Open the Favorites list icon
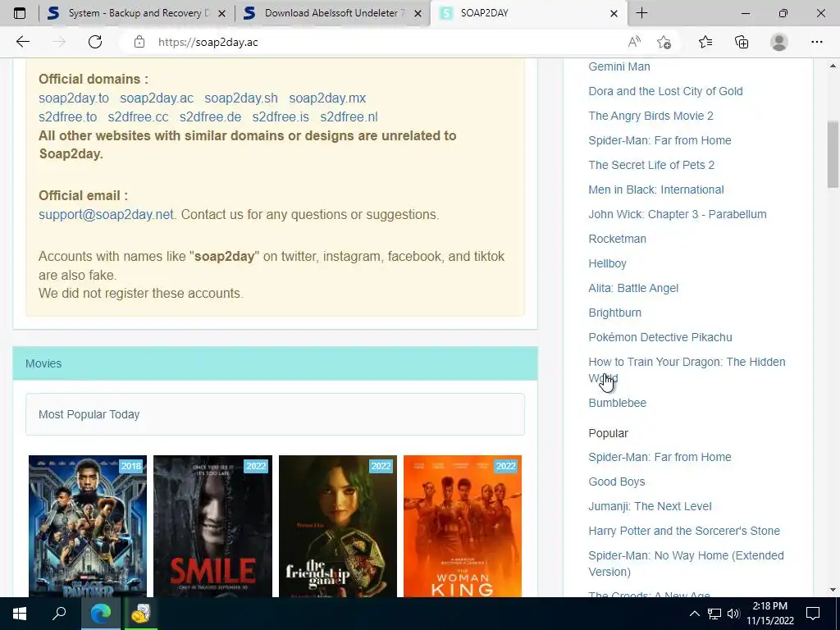The width and height of the screenshot is (840, 630). pyautogui.click(x=705, y=42)
